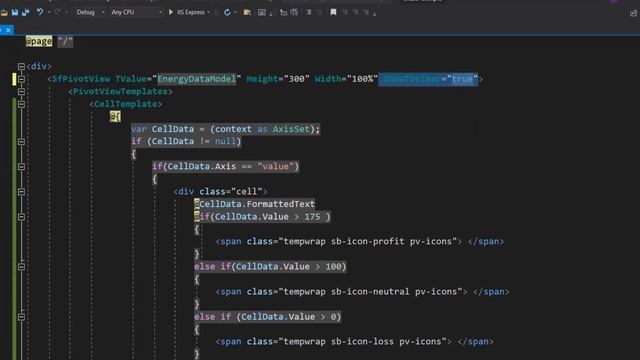Open toolbar overflow options after bookmark icons
The height and width of the screenshot is (360, 640).
pos(374,13)
